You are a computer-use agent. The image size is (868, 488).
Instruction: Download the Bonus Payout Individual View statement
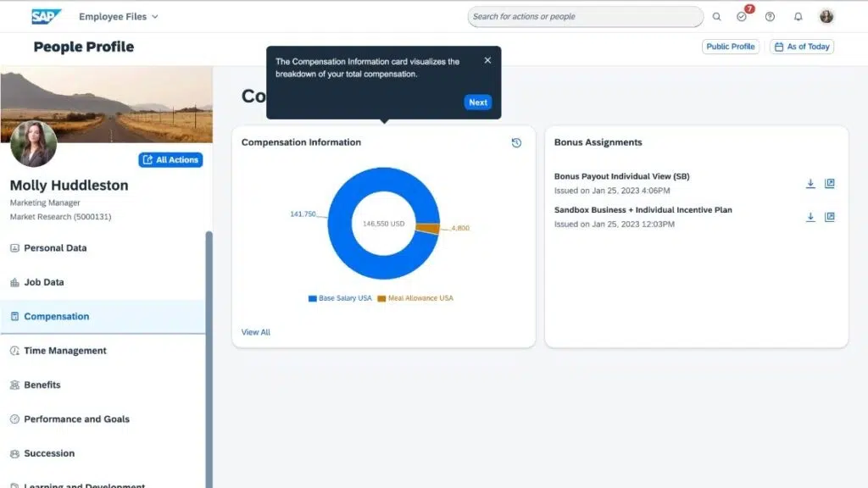pyautogui.click(x=810, y=183)
